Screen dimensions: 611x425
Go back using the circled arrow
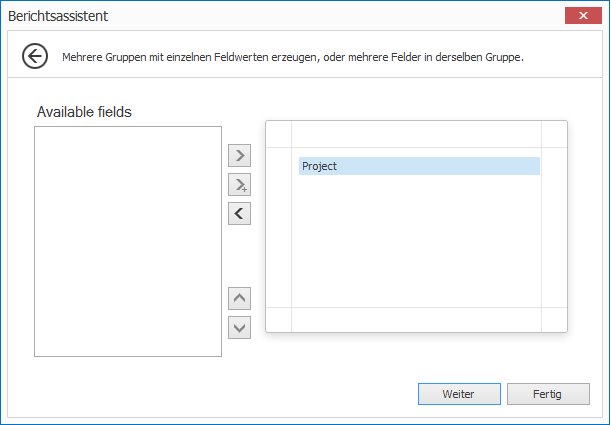pos(35,56)
